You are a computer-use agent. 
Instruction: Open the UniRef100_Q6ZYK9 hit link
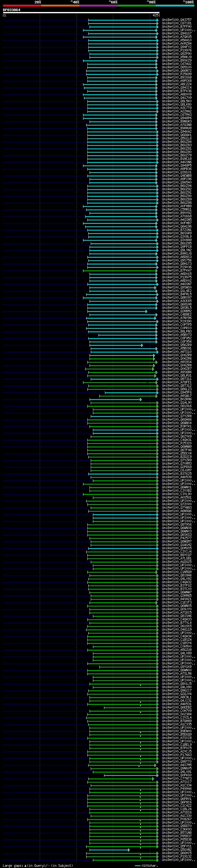(176, 436)
